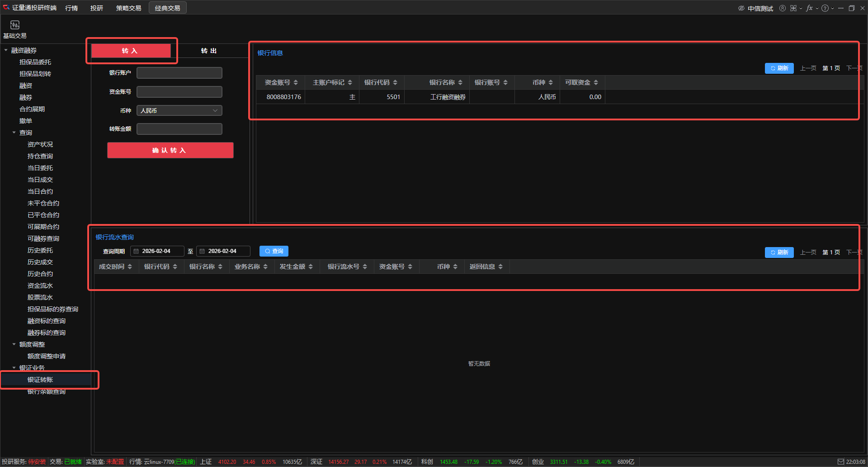Open the 币种 人民币 dropdown
Viewport: 868px width, 467px height.
pos(179,110)
